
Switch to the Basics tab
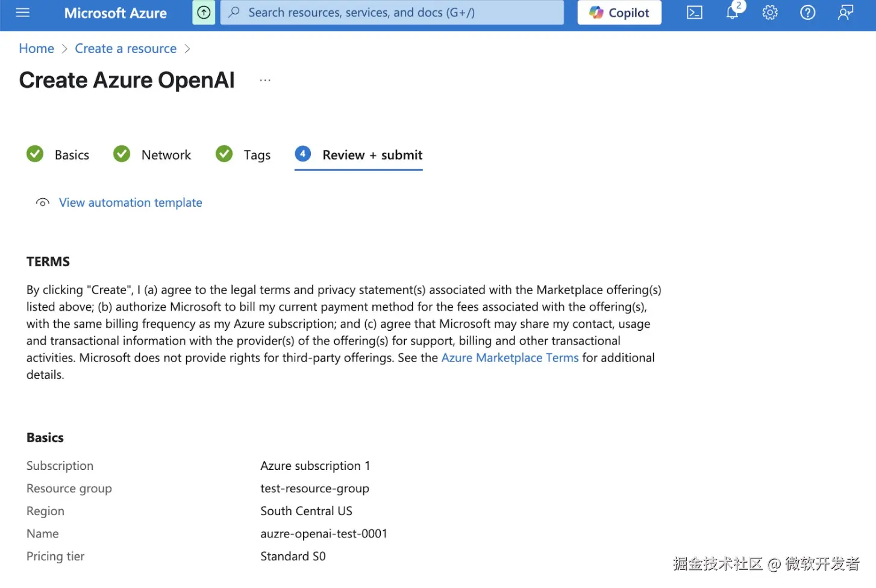(72, 155)
